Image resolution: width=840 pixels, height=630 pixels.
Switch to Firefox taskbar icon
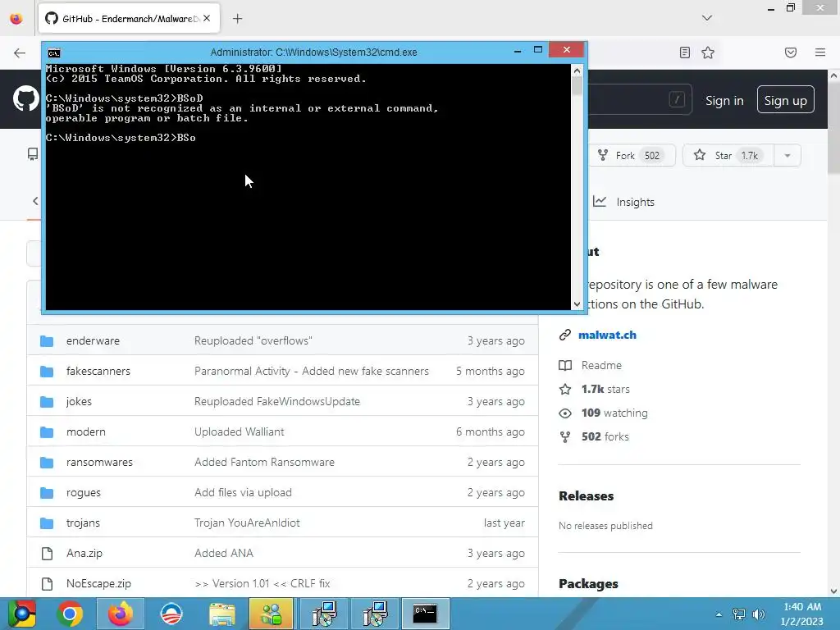[120, 614]
